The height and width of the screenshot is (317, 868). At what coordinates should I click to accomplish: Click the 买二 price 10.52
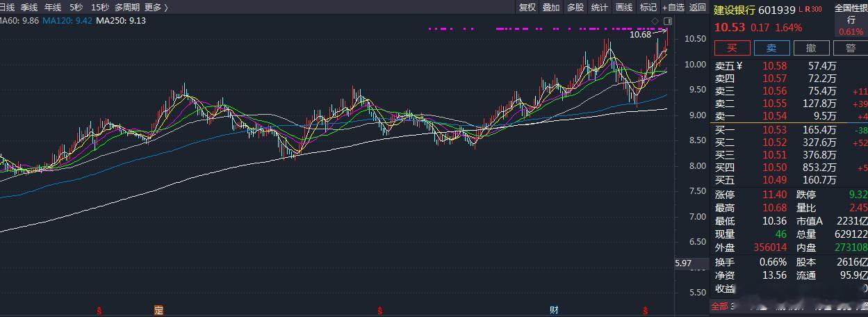pos(775,143)
